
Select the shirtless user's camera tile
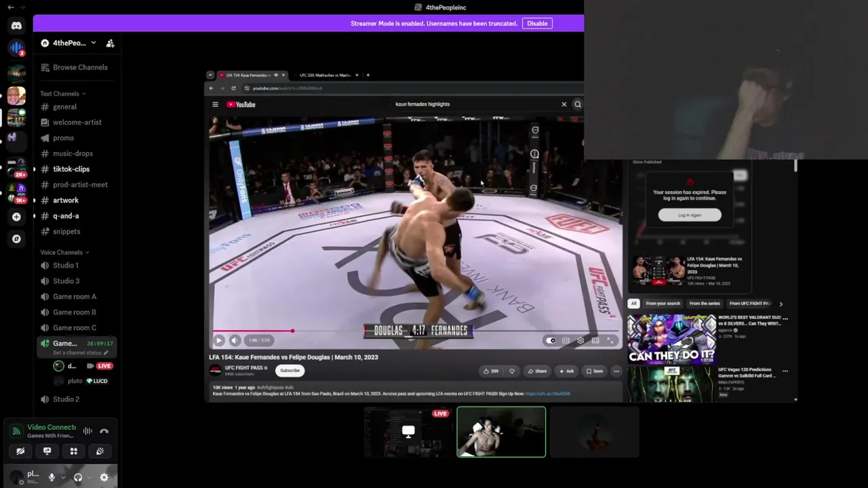click(501, 432)
